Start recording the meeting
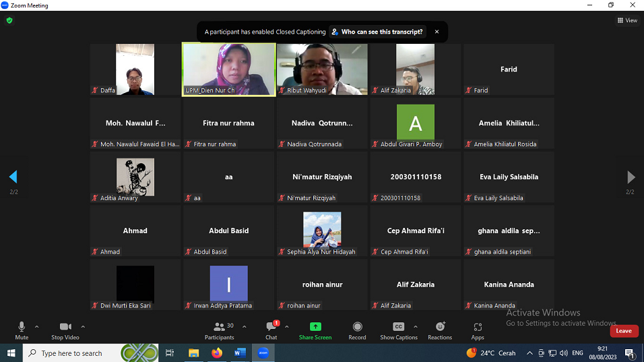Viewport: 644px width, 362px height. [x=357, y=330]
